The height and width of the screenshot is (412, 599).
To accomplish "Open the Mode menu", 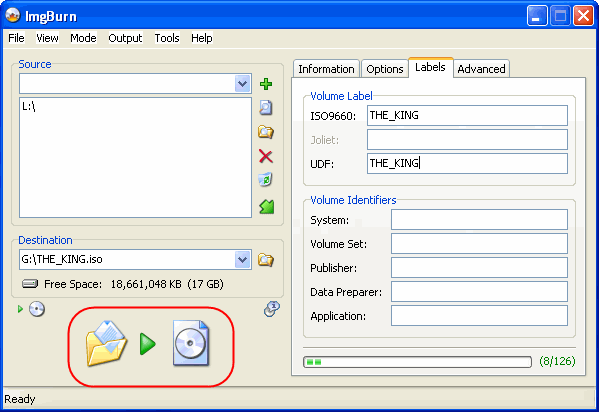I will (x=83, y=38).
